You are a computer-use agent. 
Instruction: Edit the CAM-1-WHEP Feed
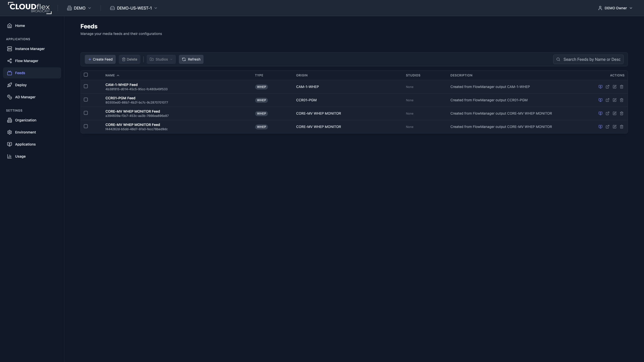pos(614,87)
